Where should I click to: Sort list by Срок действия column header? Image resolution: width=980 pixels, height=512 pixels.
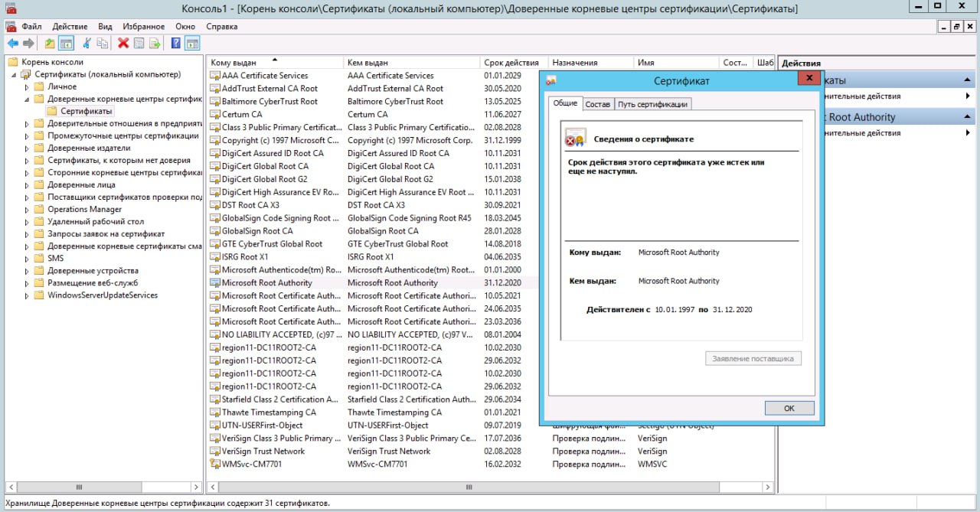click(511, 63)
